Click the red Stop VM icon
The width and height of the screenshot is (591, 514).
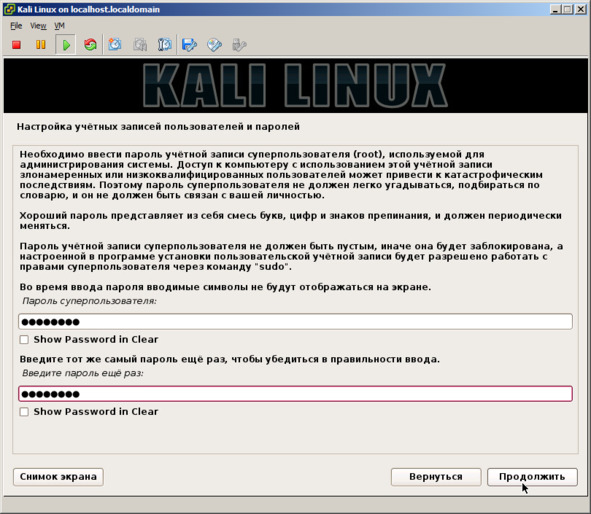16,45
